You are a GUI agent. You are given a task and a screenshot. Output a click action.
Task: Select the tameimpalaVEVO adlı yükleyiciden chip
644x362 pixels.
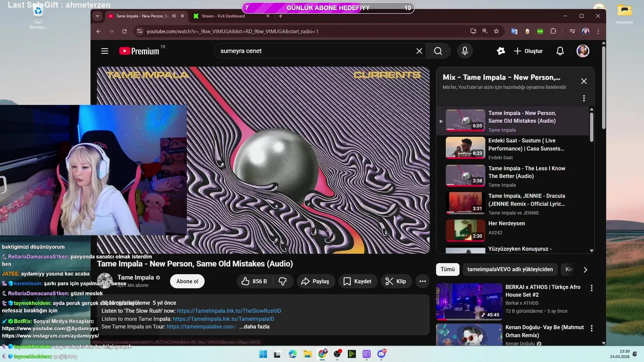510,269
